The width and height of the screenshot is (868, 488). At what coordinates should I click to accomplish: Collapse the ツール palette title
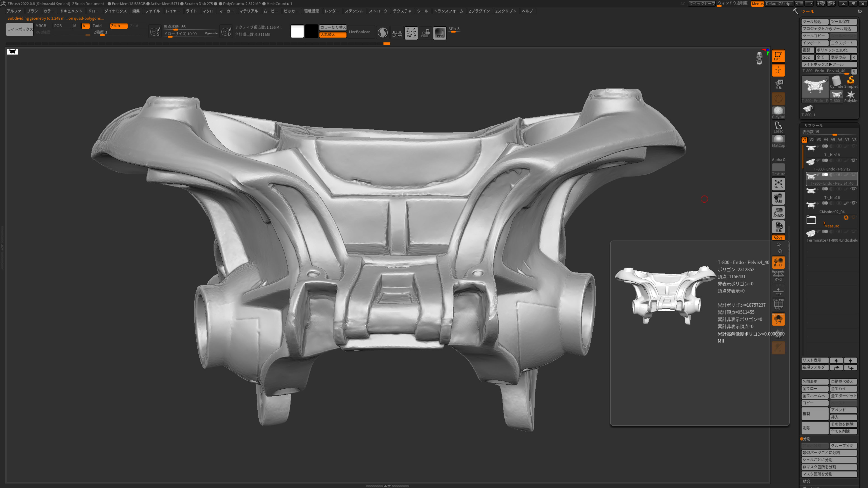click(808, 12)
